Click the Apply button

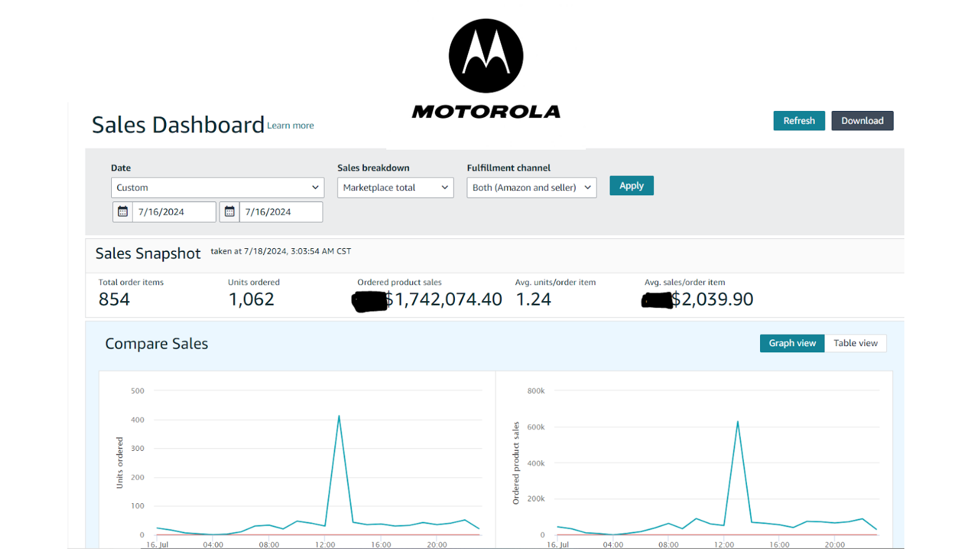click(632, 185)
